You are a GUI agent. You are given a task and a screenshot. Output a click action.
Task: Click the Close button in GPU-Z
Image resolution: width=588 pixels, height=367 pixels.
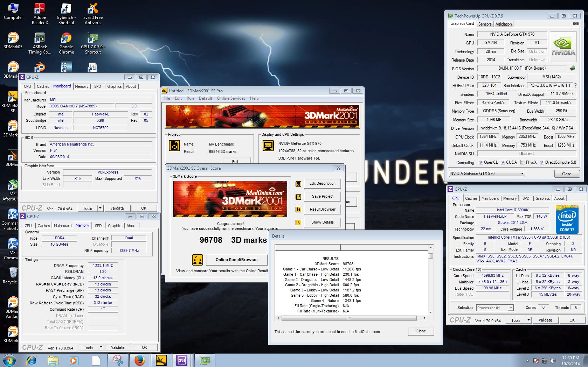tap(566, 174)
